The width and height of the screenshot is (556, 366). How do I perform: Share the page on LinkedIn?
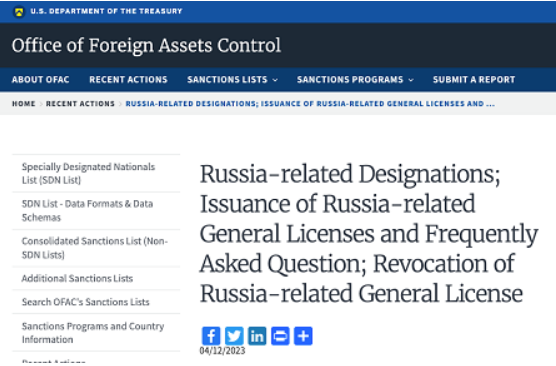point(257,336)
